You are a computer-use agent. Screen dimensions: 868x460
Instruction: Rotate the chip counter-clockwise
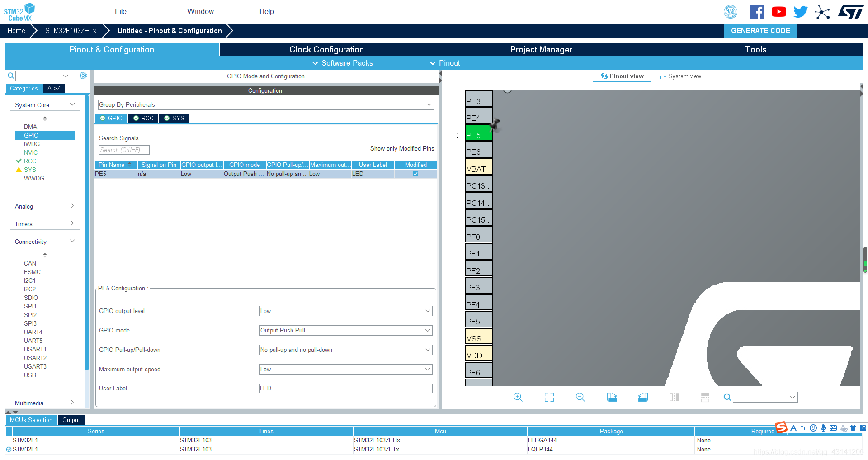[x=643, y=397]
